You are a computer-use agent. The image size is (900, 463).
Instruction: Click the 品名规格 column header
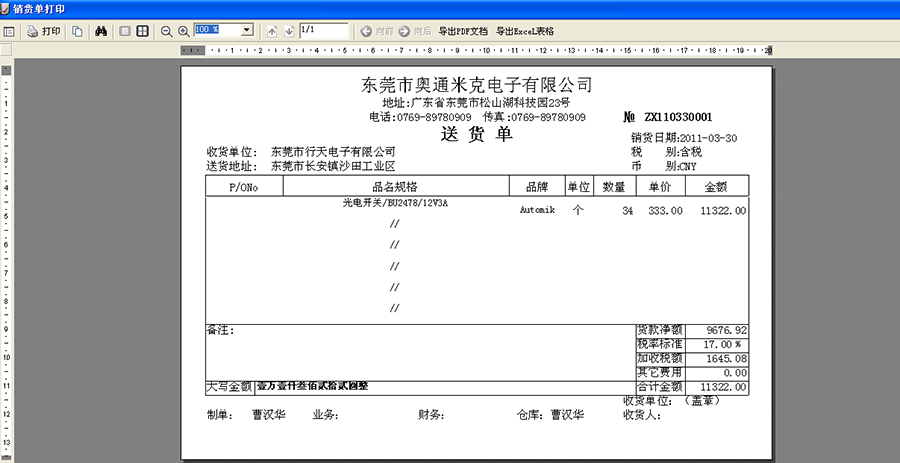click(x=395, y=187)
